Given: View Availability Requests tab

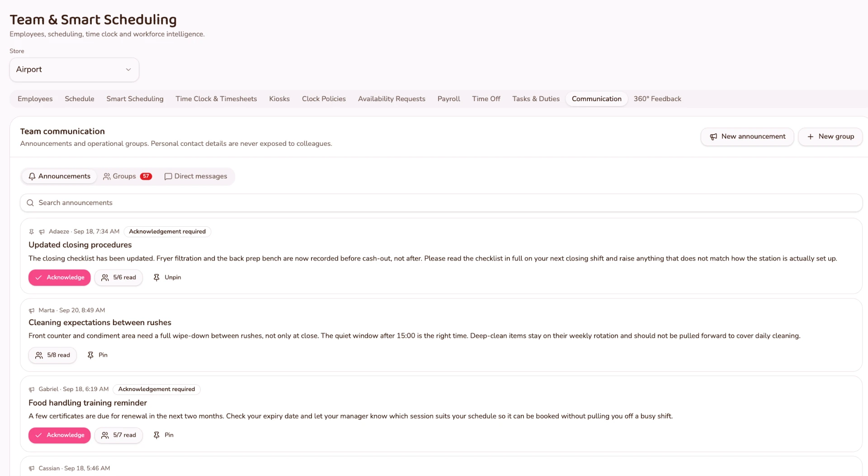Looking at the screenshot, I should tap(392, 99).
